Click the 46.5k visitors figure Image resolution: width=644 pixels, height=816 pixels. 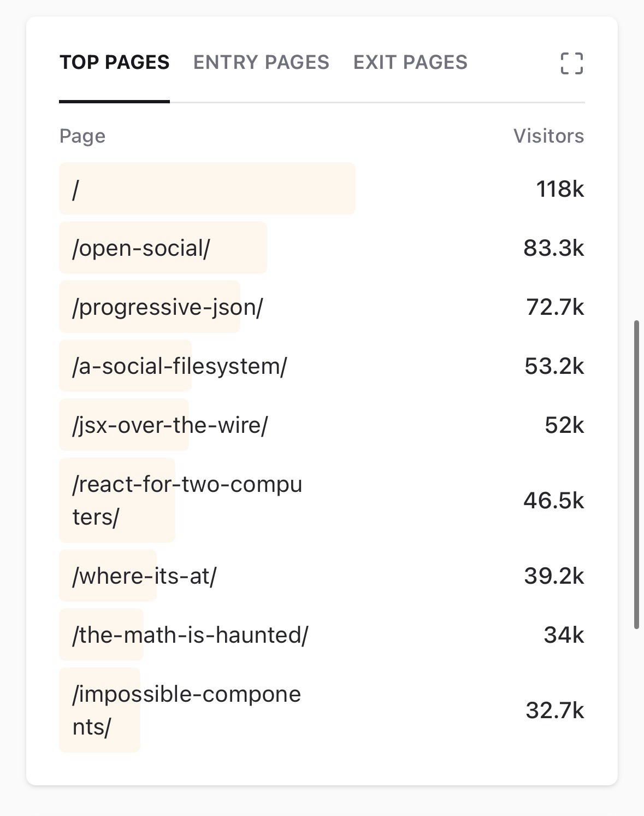[553, 500]
